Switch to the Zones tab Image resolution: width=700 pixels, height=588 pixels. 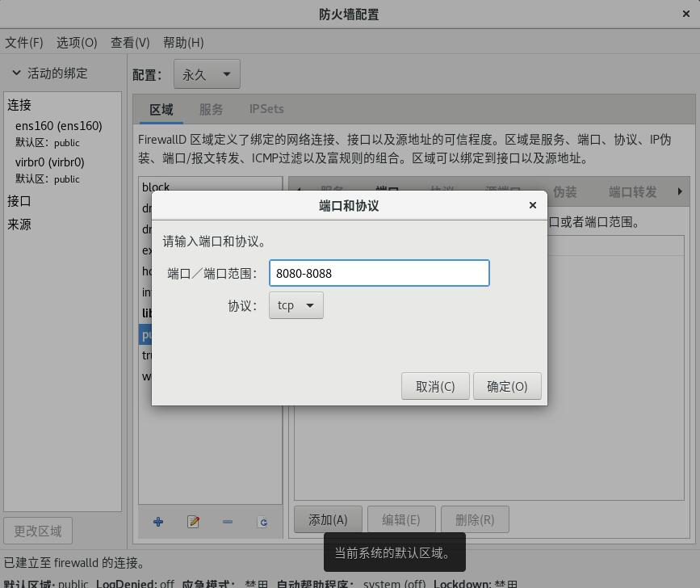tap(161, 109)
